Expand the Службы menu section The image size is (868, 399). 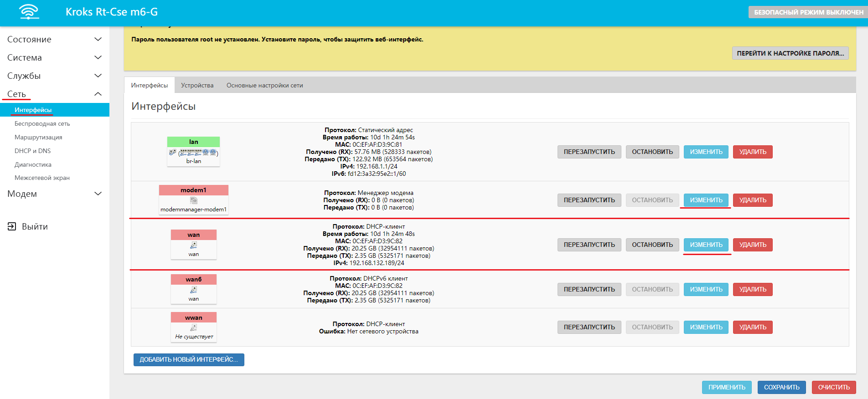click(x=98, y=76)
